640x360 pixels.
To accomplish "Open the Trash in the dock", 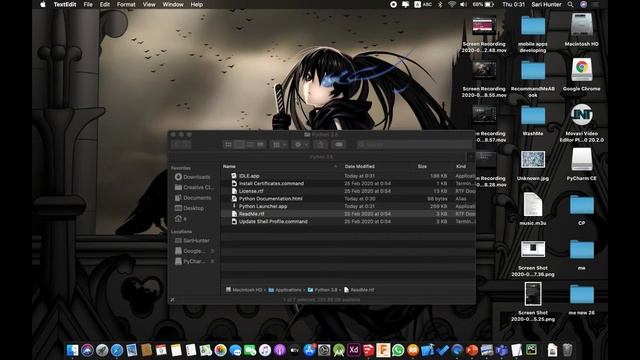I will [x=567, y=350].
